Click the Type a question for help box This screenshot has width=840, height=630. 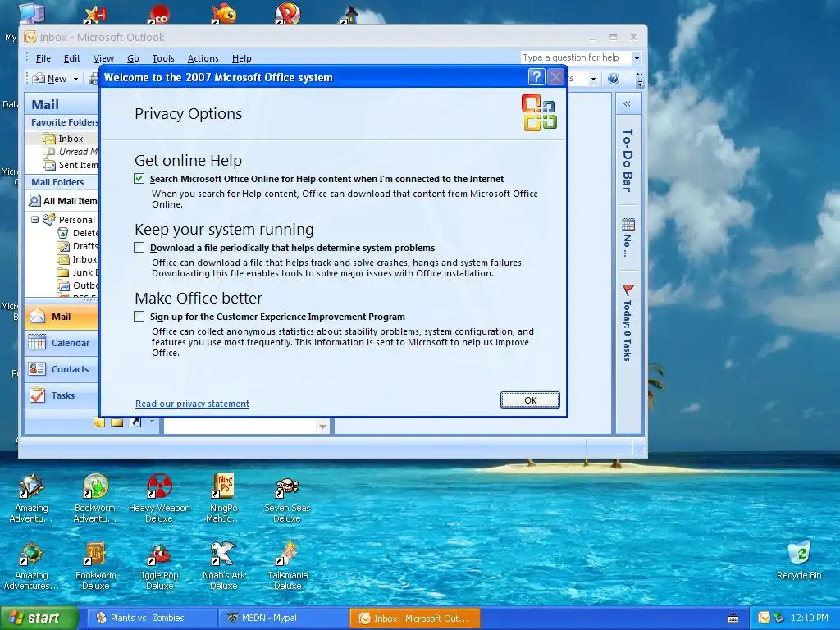576,57
